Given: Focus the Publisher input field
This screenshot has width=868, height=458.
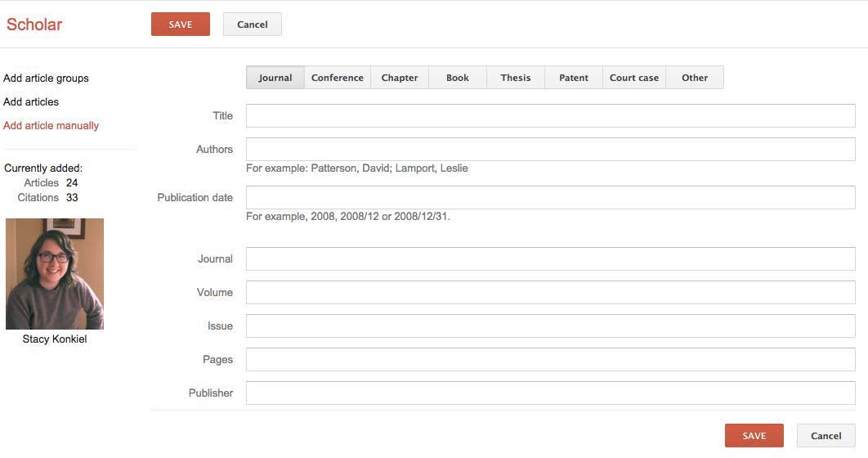Looking at the screenshot, I should coord(551,393).
